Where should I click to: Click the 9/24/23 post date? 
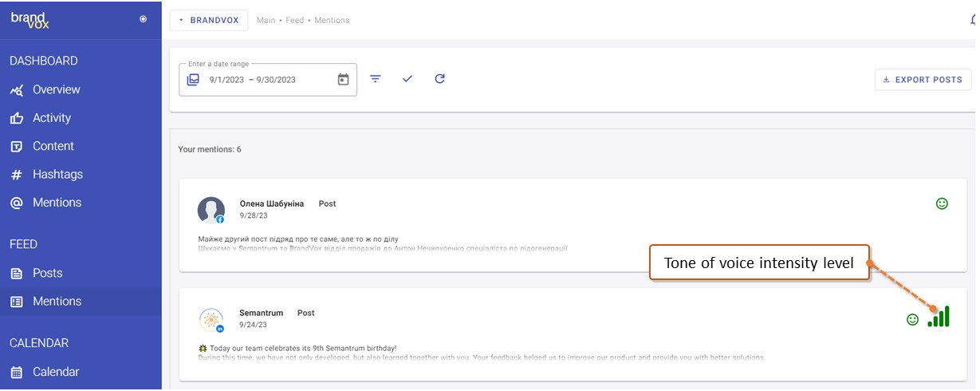click(253, 325)
